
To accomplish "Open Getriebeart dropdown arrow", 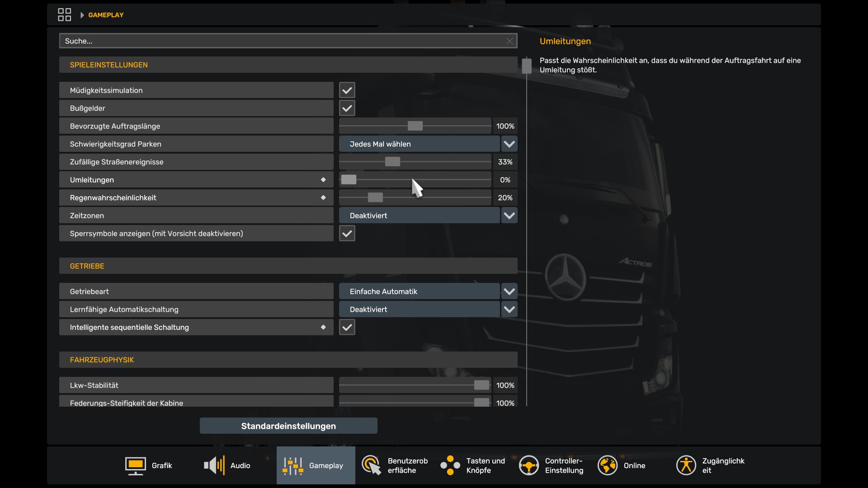I will pyautogui.click(x=509, y=291).
